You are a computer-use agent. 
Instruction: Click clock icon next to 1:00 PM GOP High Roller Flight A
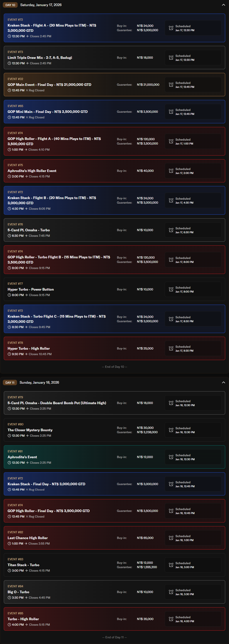(x=9, y=150)
